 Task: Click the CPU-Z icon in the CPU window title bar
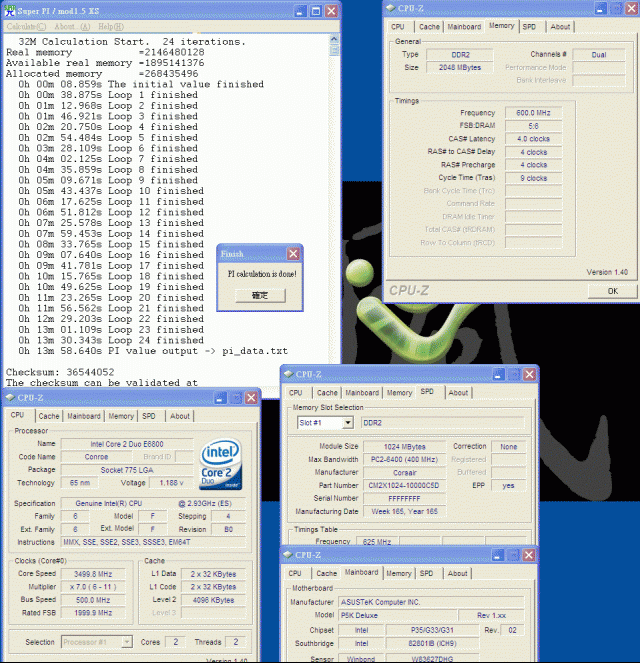10,397
